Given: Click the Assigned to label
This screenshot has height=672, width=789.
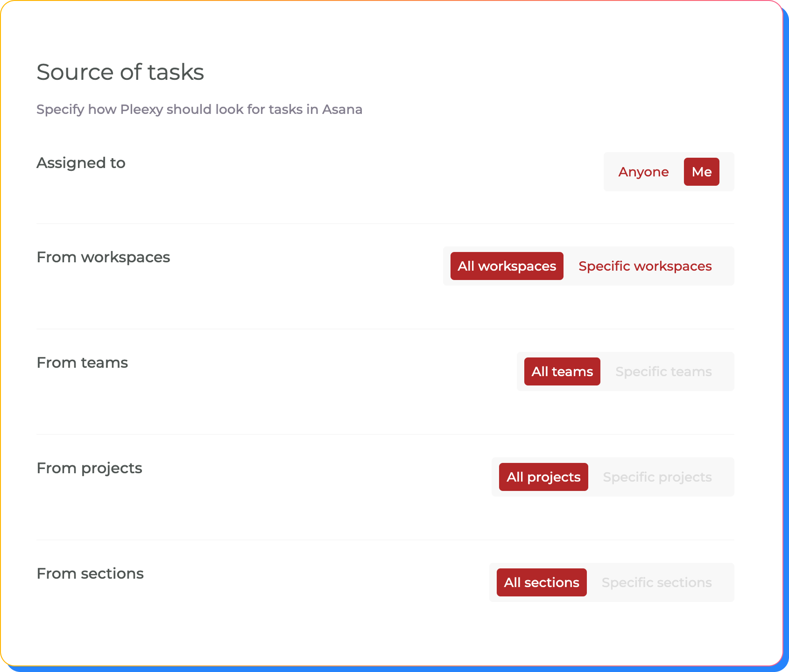Looking at the screenshot, I should pos(81,163).
